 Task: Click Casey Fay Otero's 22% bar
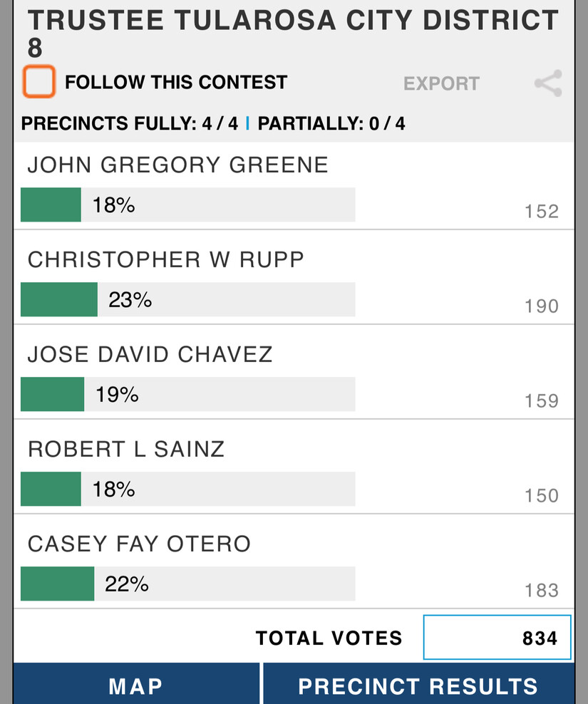58,584
